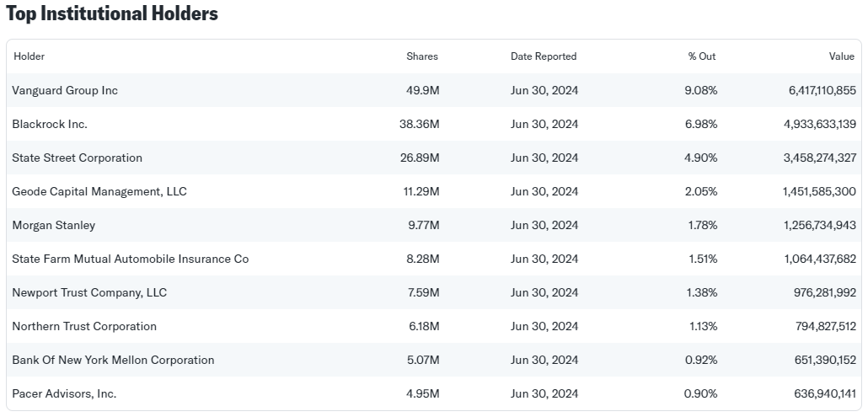The image size is (868, 417).
Task: Click Jun 30, 2024 date in Northern Trust row
Action: 544,326
